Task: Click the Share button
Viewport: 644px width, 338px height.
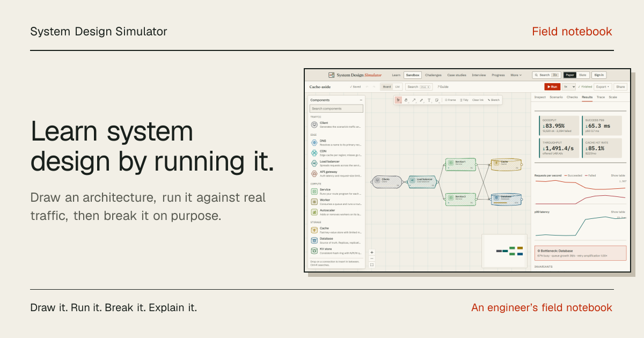Action: point(620,87)
